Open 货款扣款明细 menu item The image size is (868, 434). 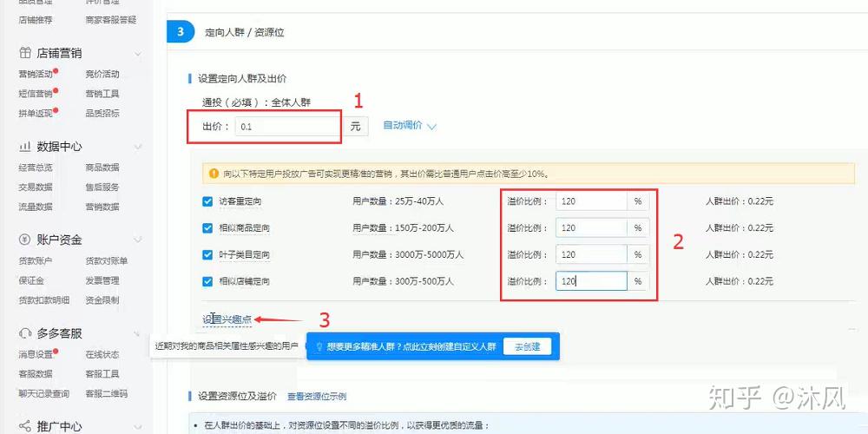point(44,300)
